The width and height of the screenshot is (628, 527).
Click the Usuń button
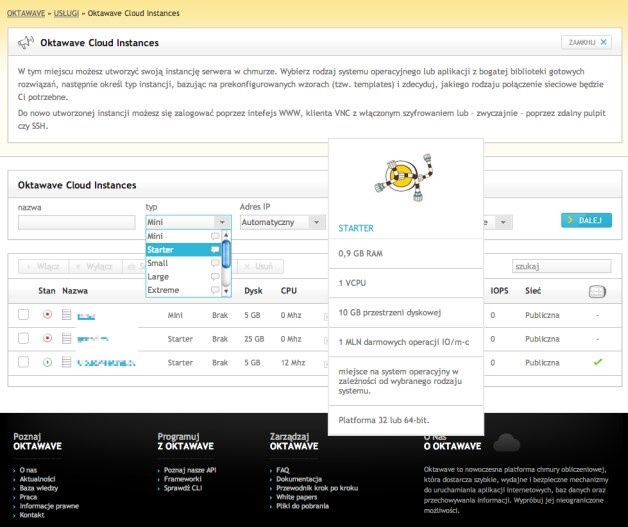point(259,266)
